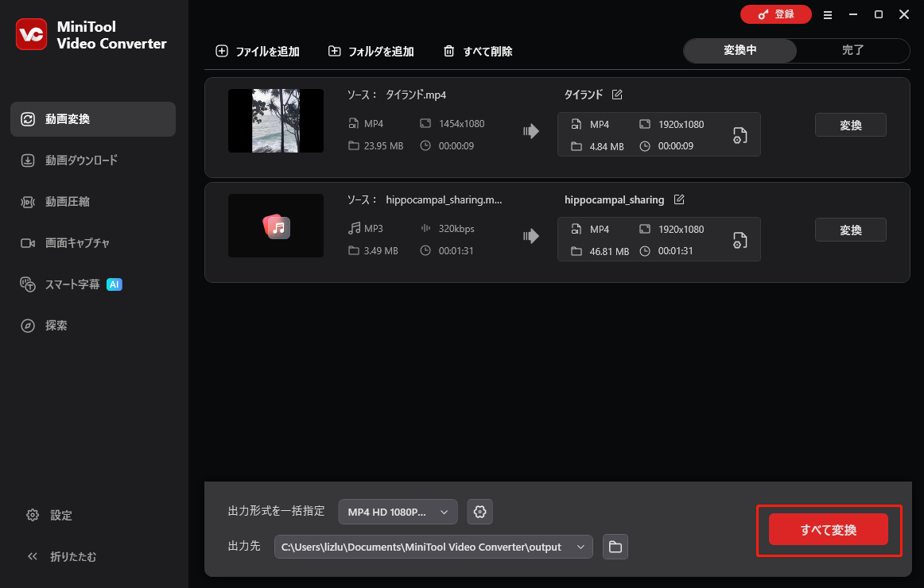Click すべて変換 to convert all files

pyautogui.click(x=829, y=528)
